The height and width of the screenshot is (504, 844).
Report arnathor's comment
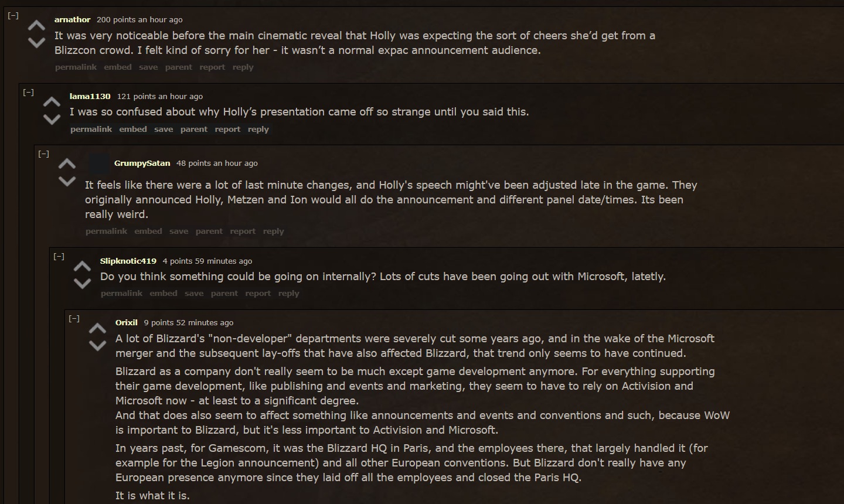pos(212,67)
